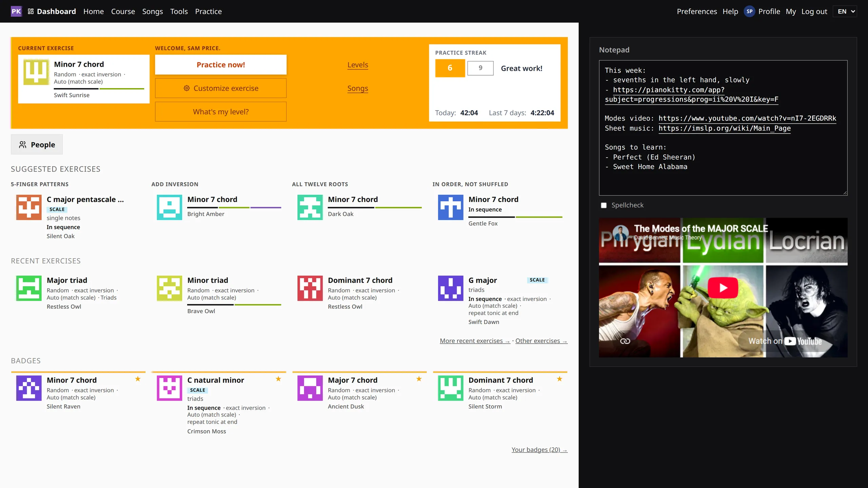
Task: Open the Dominant 7 chord Restless Owl icon
Action: pos(310,288)
